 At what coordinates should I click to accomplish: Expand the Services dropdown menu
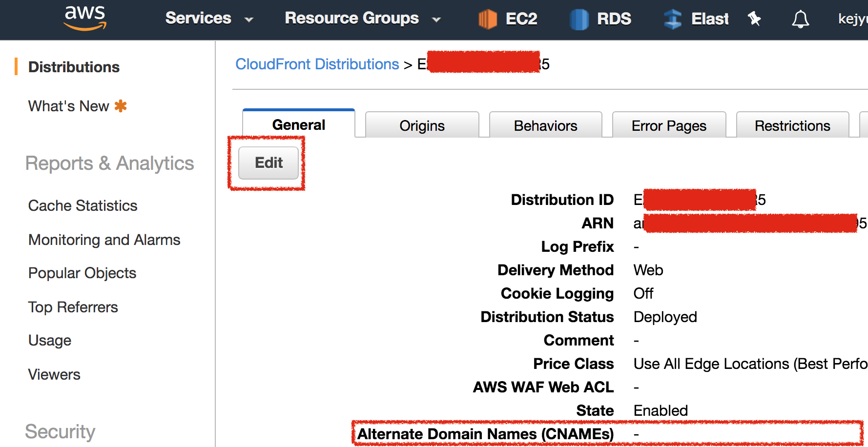[x=209, y=19]
